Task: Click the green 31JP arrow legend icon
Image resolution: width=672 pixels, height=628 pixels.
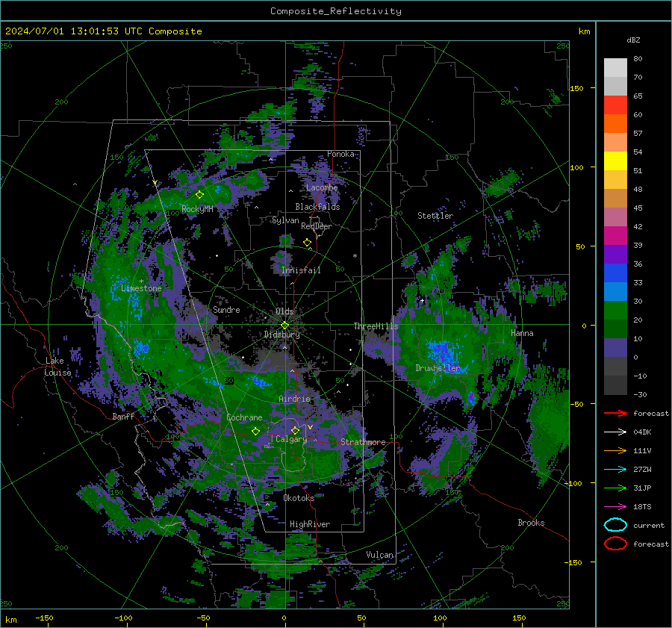Action: point(615,488)
